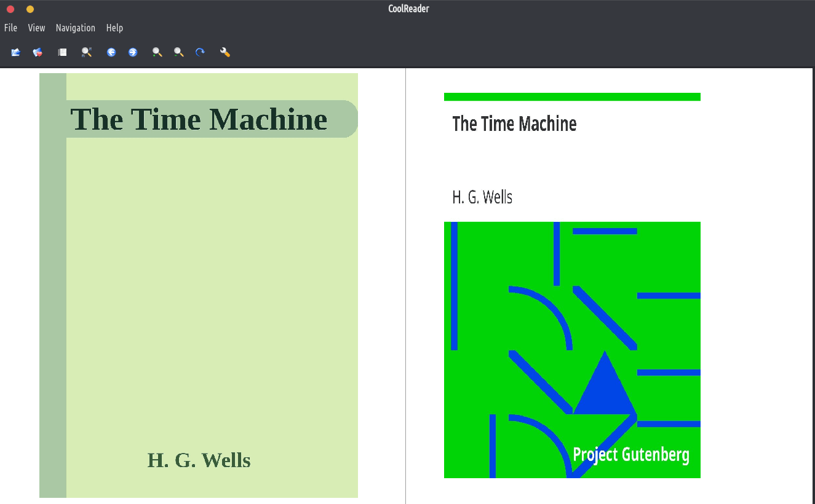
Task: Open recent books with the heart icon
Action: point(38,52)
